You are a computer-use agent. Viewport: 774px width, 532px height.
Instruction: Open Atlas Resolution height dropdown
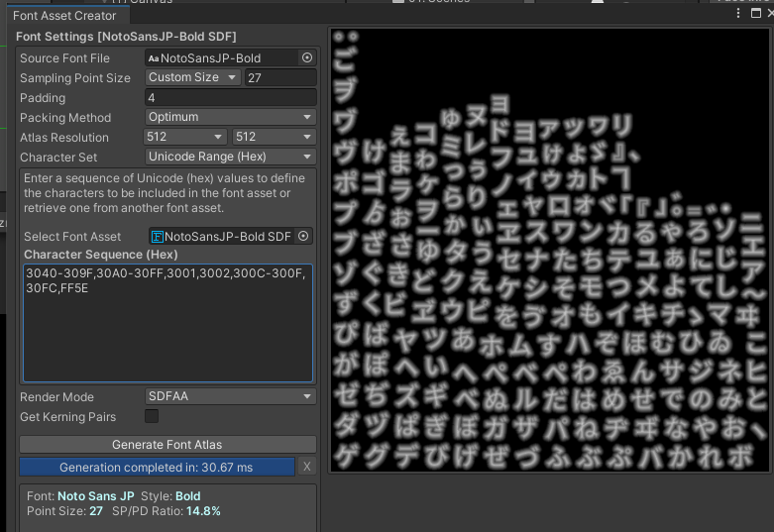274,137
